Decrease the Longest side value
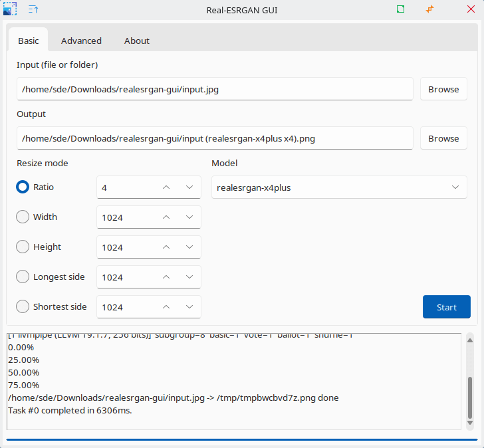The width and height of the screenshot is (484, 448). pos(189,277)
